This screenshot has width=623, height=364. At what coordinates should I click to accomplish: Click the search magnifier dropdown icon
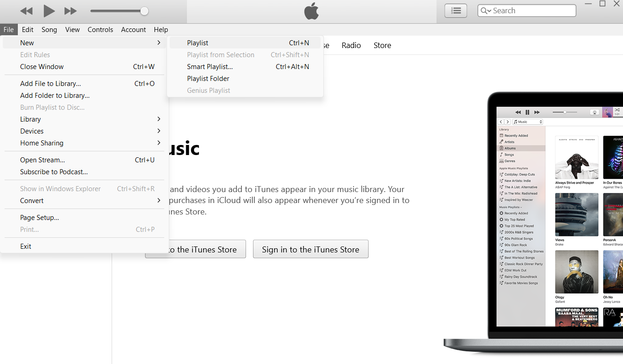(485, 11)
